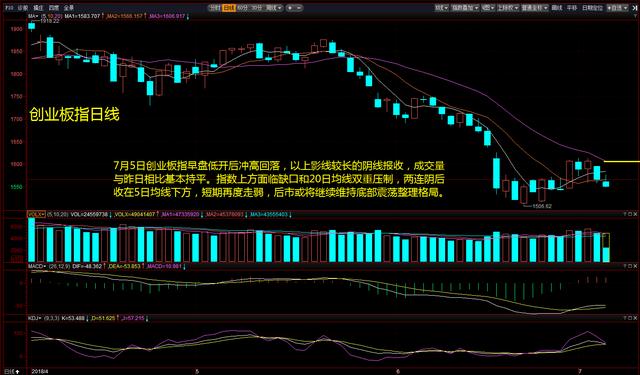This screenshot has height=375, width=640.
Task: Click the zoom in/out pill button
Action: [x=294, y=8]
